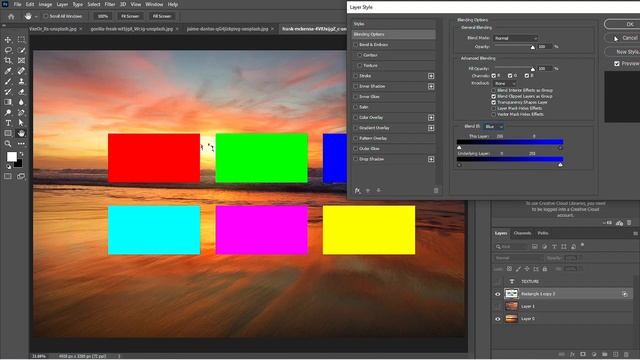Check Layer Mask Hides Effects
Screen dimensions: 640x360
(493, 109)
